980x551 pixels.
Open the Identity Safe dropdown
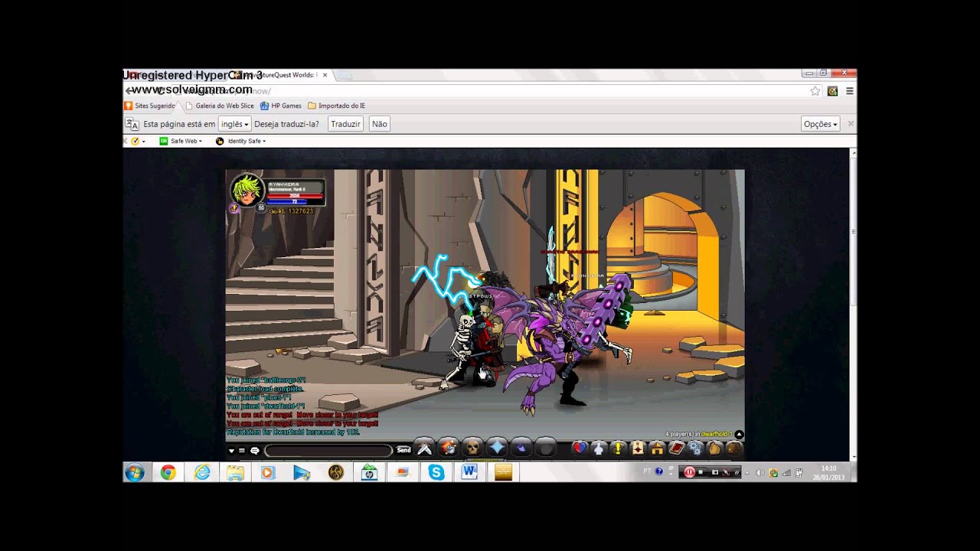[240, 142]
